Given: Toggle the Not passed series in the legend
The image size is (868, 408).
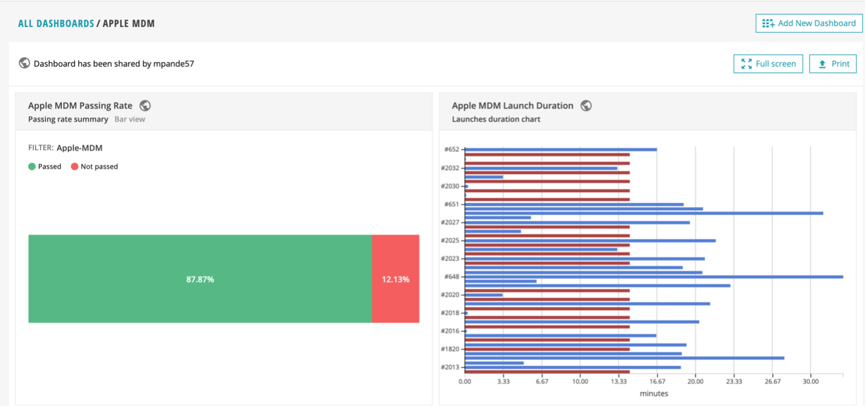Looking at the screenshot, I should 94,166.
